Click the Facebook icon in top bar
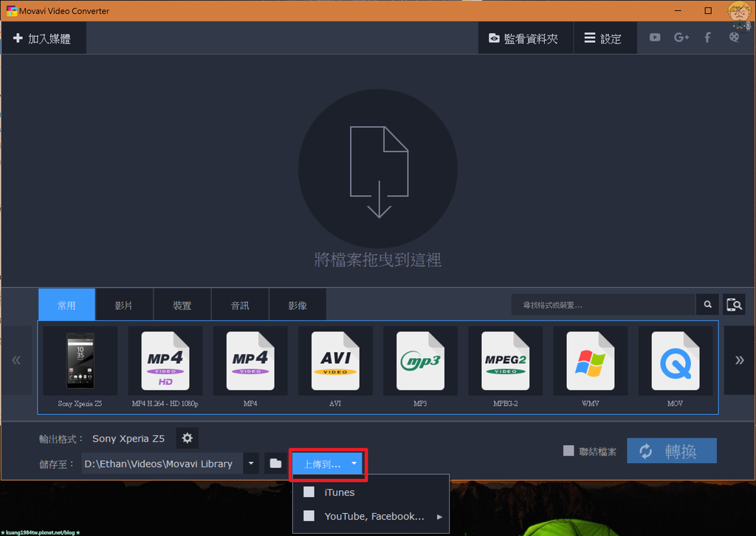 point(707,37)
